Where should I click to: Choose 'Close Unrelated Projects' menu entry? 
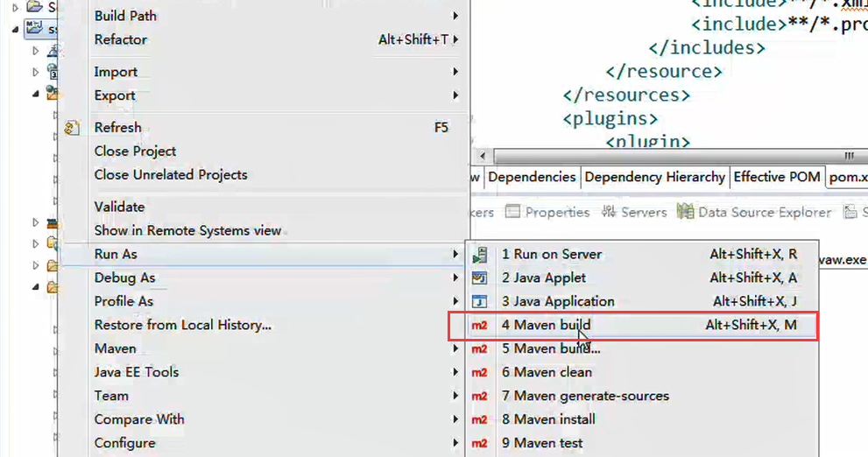click(171, 175)
